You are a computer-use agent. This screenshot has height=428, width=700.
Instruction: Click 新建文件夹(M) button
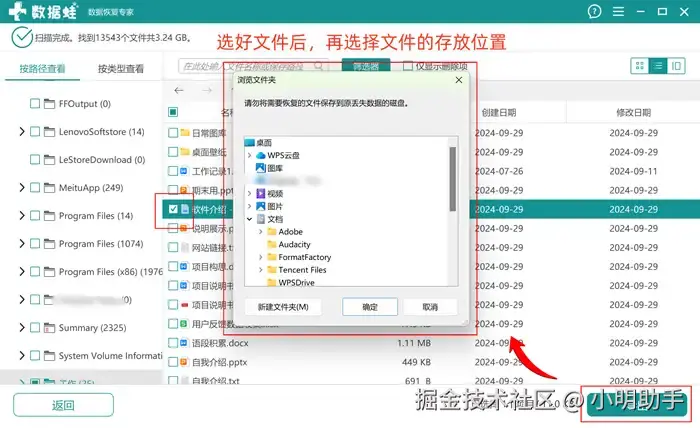click(283, 307)
